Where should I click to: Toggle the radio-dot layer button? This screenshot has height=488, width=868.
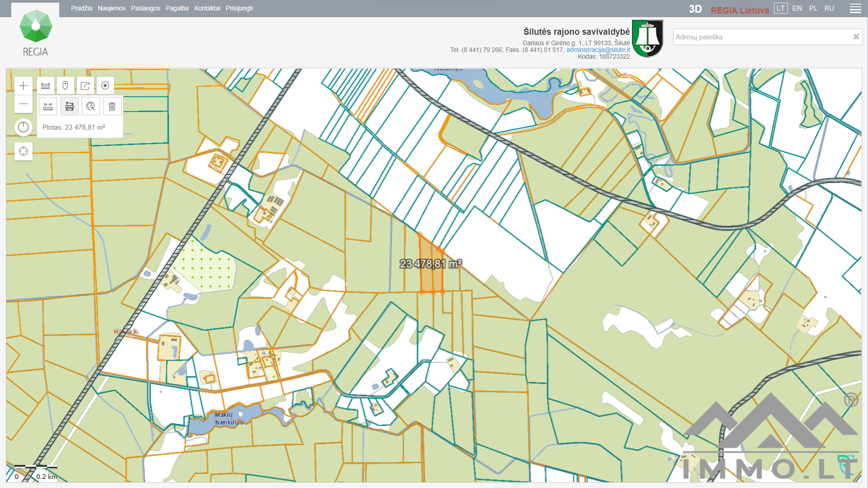point(105,86)
